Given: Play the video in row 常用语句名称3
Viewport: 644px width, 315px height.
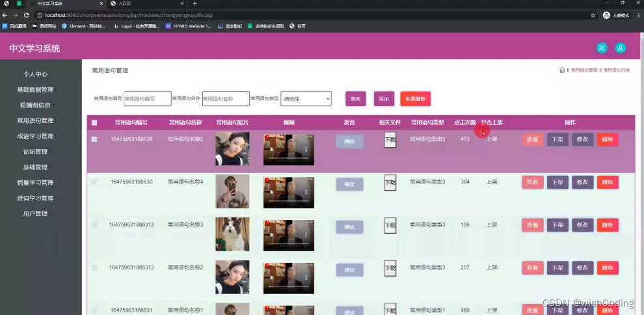Looking at the screenshot, I should pyautogui.click(x=271, y=236).
